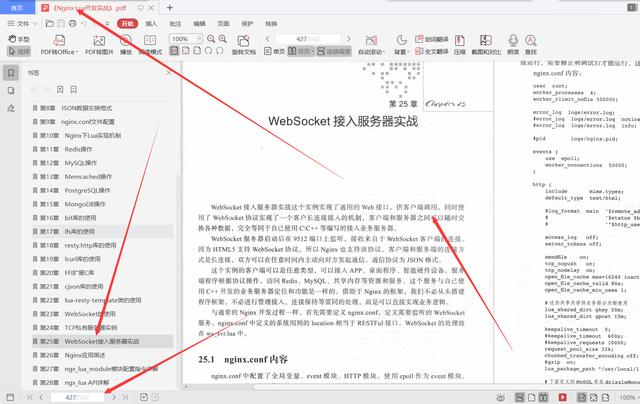Toggle fit page view button
This screenshot has width=640, height=404.
point(186,51)
